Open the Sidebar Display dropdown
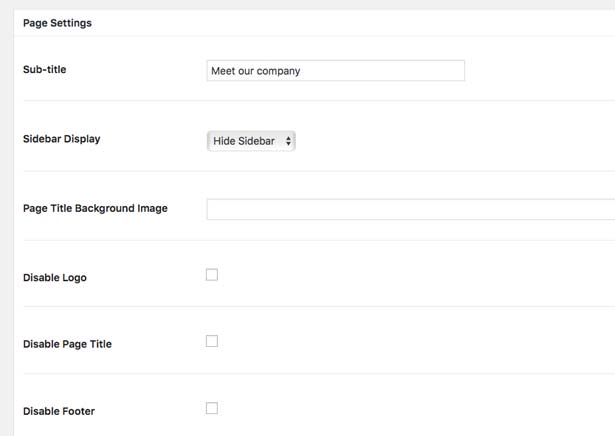The height and width of the screenshot is (436, 615). [x=251, y=141]
